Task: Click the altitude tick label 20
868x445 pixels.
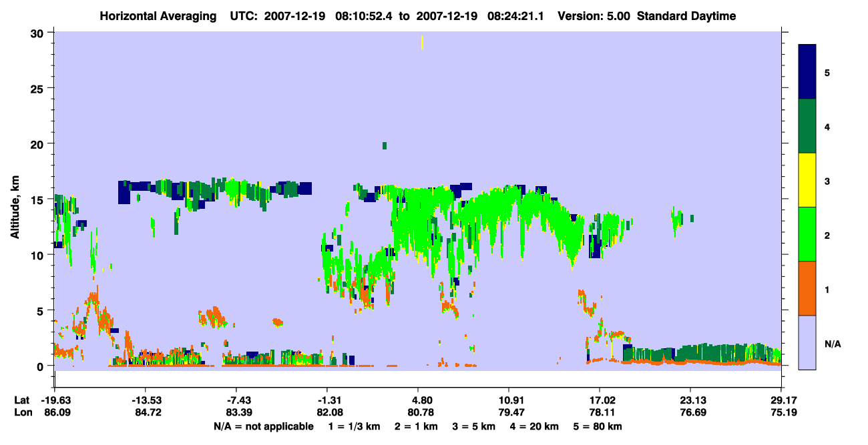Action: coord(39,143)
